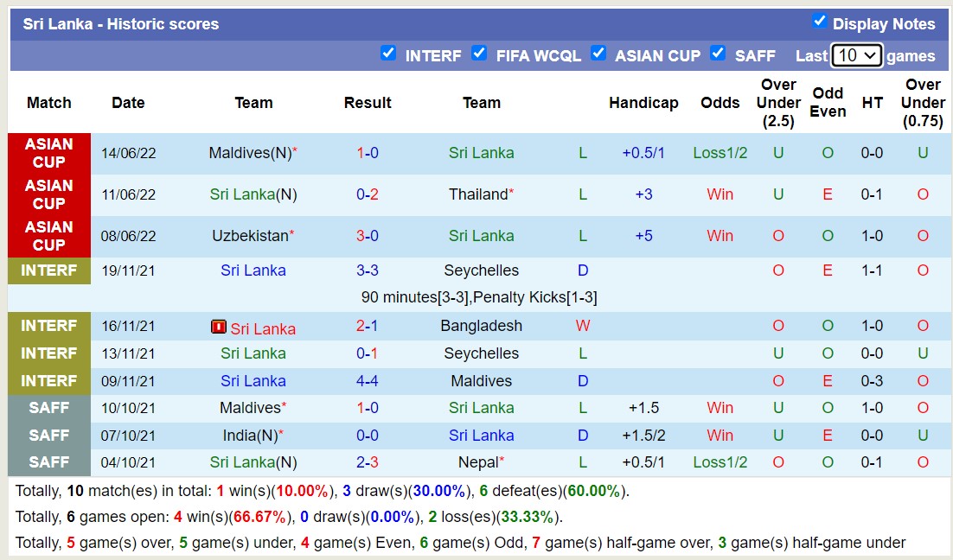The image size is (953, 560).
Task: Click the Result column header
Action: point(368,102)
